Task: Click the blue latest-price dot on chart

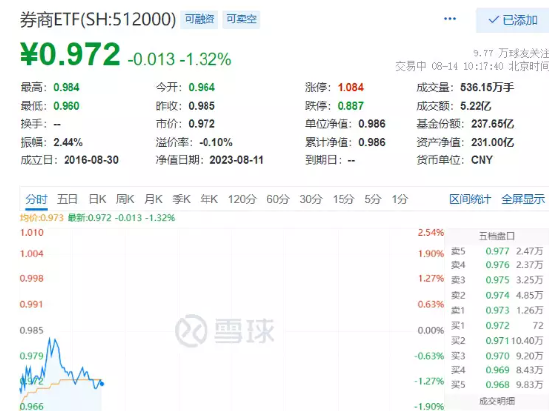Action: pyautogui.click(x=102, y=384)
